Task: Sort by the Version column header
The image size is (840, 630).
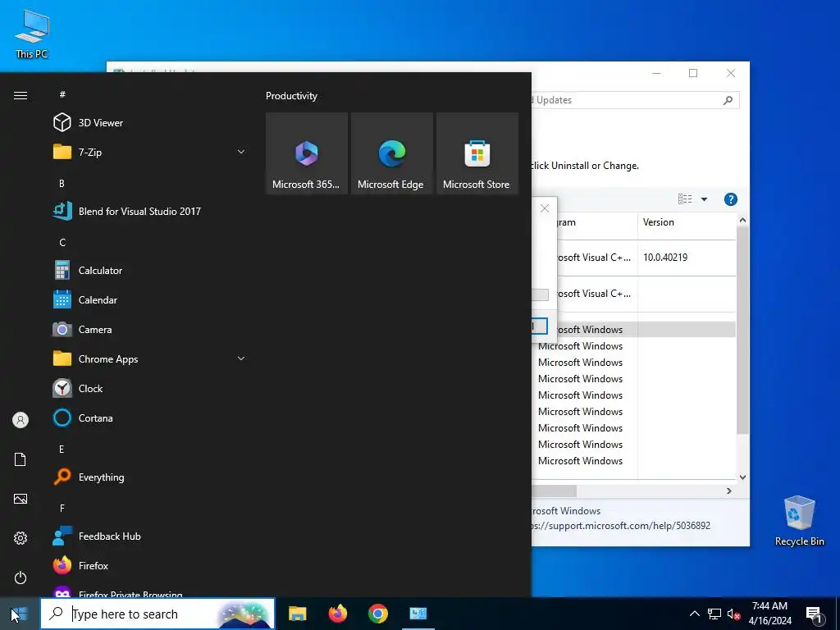Action: [687, 222]
